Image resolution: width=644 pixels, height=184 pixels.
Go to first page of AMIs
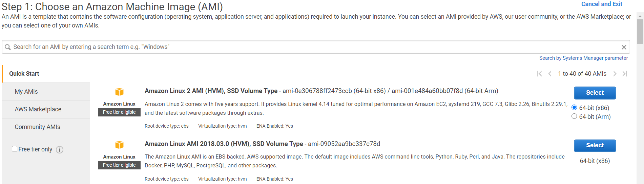coord(539,74)
